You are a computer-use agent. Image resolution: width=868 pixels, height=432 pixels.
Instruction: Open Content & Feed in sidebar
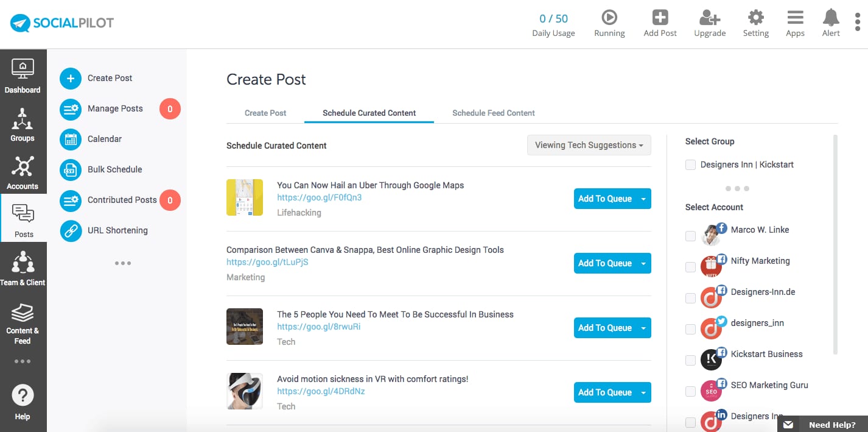point(23,323)
